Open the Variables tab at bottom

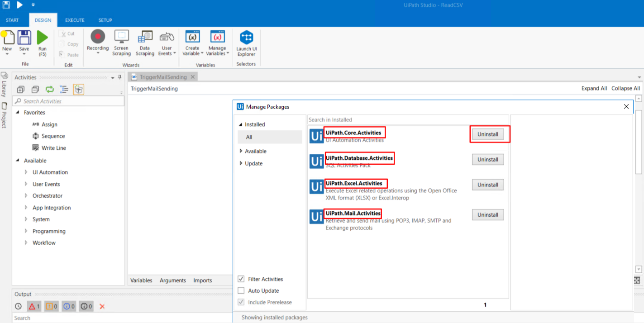[x=141, y=280]
